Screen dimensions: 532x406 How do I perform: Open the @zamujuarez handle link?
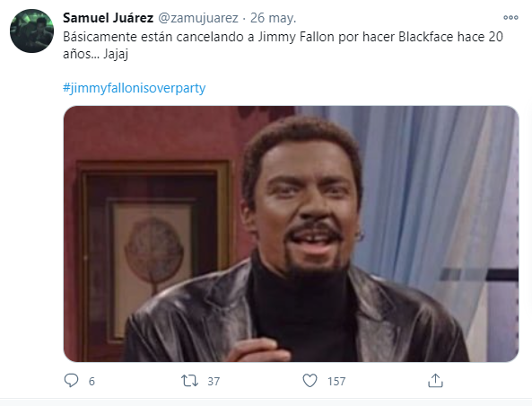coord(198,18)
